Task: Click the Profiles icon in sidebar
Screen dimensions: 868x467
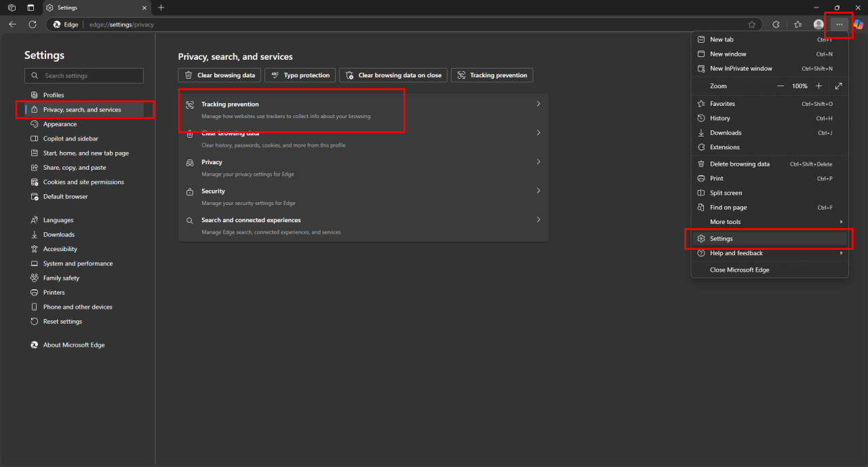Action: tap(35, 95)
